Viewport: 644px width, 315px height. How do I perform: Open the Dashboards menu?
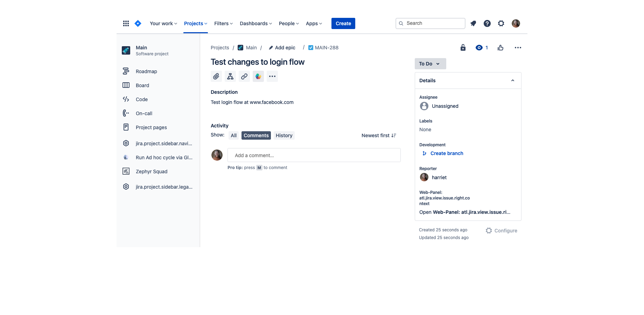[255, 23]
